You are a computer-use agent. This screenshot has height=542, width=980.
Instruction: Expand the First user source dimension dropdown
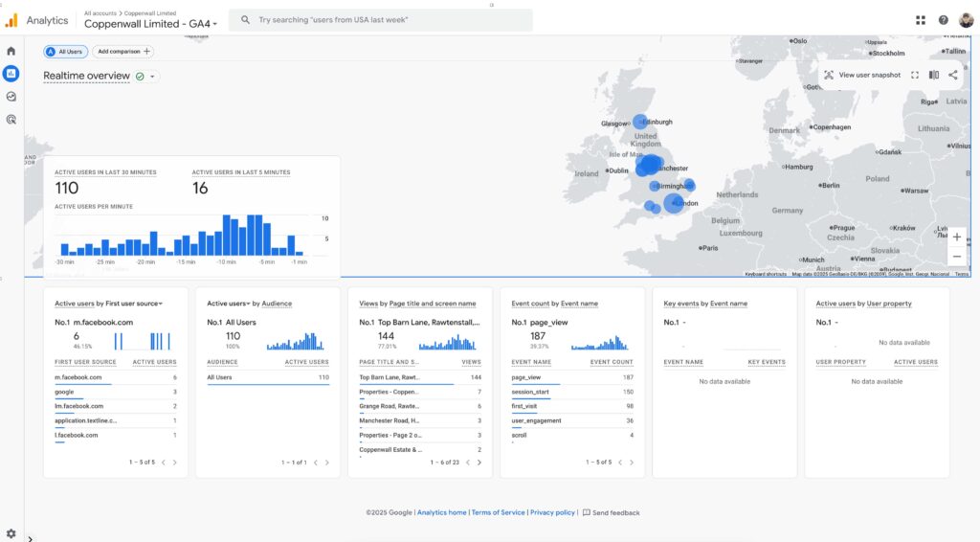(x=161, y=304)
